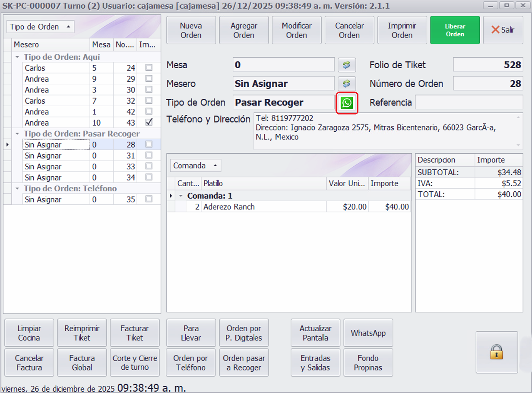The width and height of the screenshot is (532, 393).
Task: Collapse the 'Tipo de Orden: Aquí' group
Action: (17, 57)
